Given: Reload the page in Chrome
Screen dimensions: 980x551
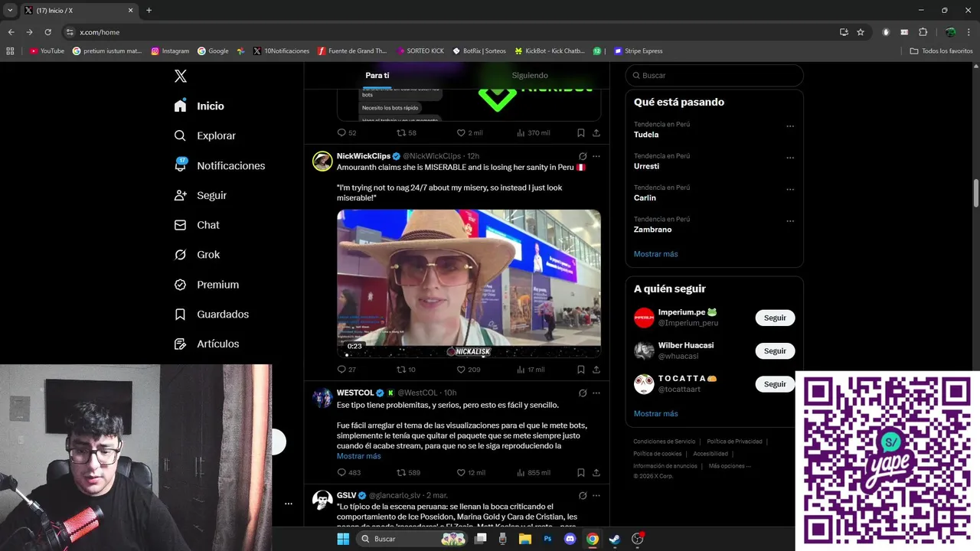Looking at the screenshot, I should coord(47,32).
